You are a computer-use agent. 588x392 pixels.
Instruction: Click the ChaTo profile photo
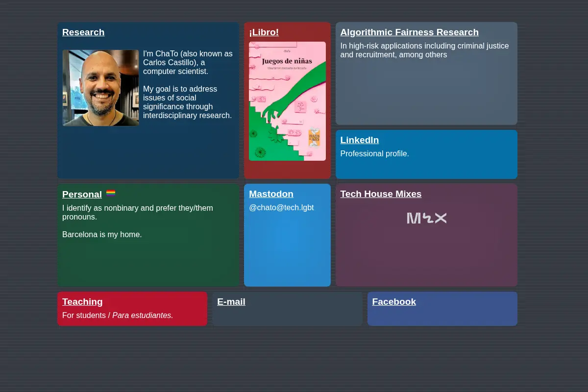tap(100, 88)
